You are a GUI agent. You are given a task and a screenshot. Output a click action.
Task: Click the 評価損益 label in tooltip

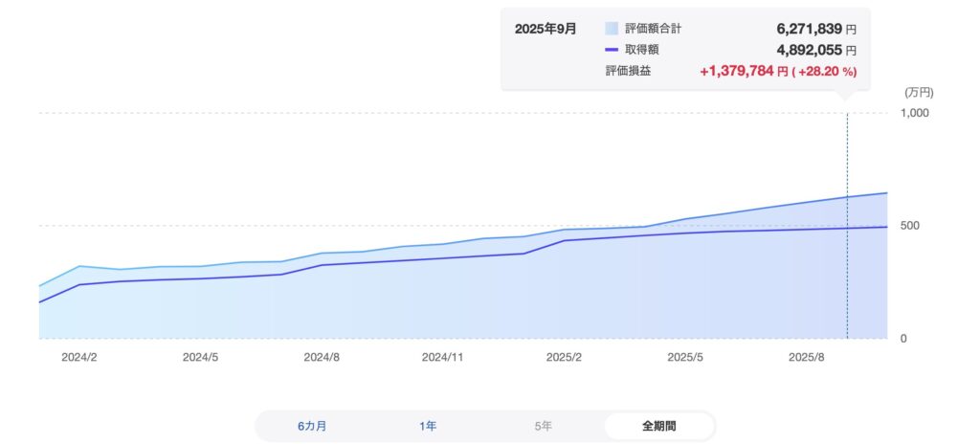[x=628, y=71]
